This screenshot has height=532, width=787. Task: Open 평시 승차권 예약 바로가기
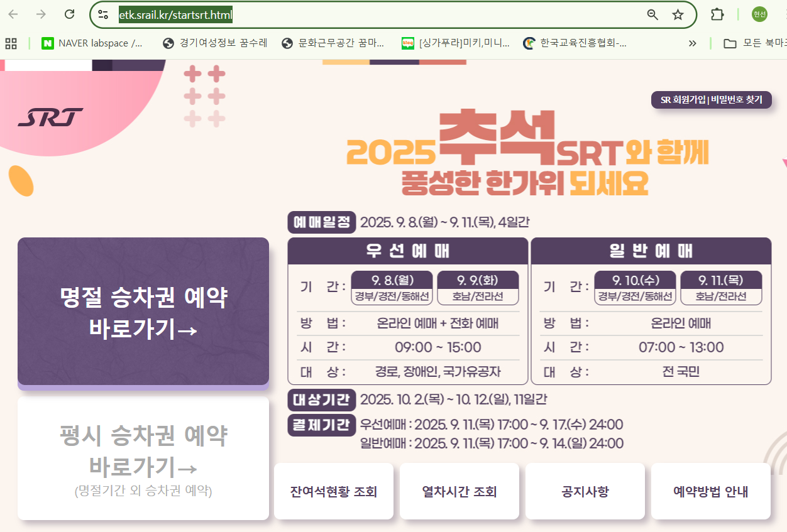point(143,458)
